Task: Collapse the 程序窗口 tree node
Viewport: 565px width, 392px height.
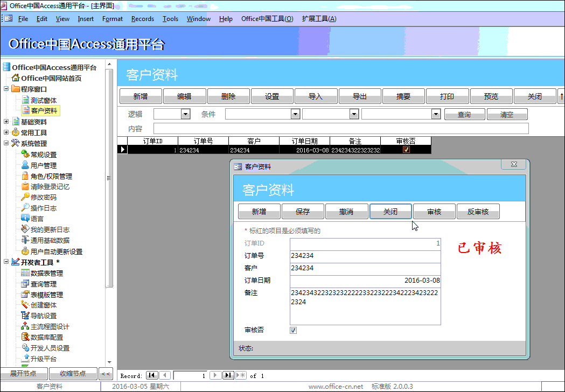Action: (x=6, y=89)
